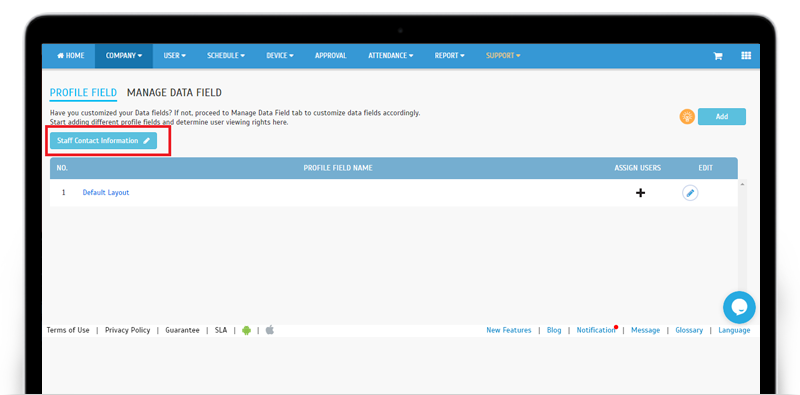The height and width of the screenshot is (395, 800).
Task: Click the lightbulb tips icon
Action: coord(687,116)
